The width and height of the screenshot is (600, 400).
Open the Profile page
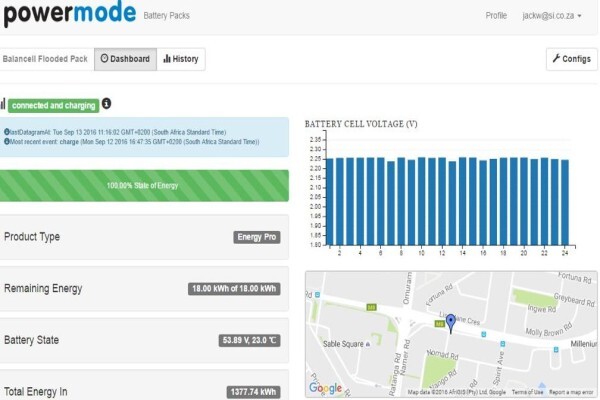(496, 16)
